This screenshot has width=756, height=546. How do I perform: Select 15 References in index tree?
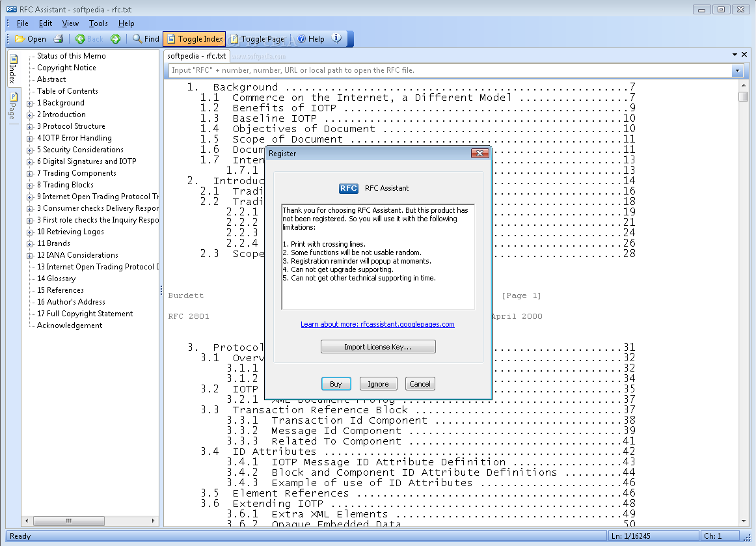pos(61,290)
